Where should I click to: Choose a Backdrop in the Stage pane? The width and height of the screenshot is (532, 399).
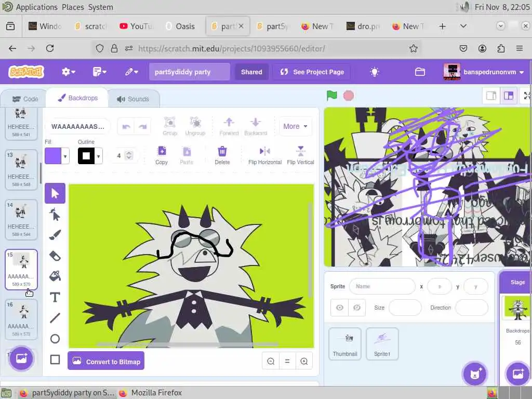click(x=518, y=373)
